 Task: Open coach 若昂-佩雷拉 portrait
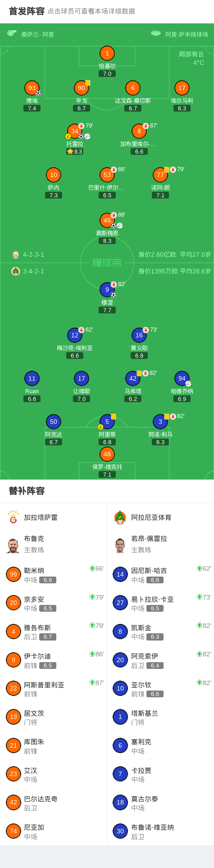click(x=120, y=545)
